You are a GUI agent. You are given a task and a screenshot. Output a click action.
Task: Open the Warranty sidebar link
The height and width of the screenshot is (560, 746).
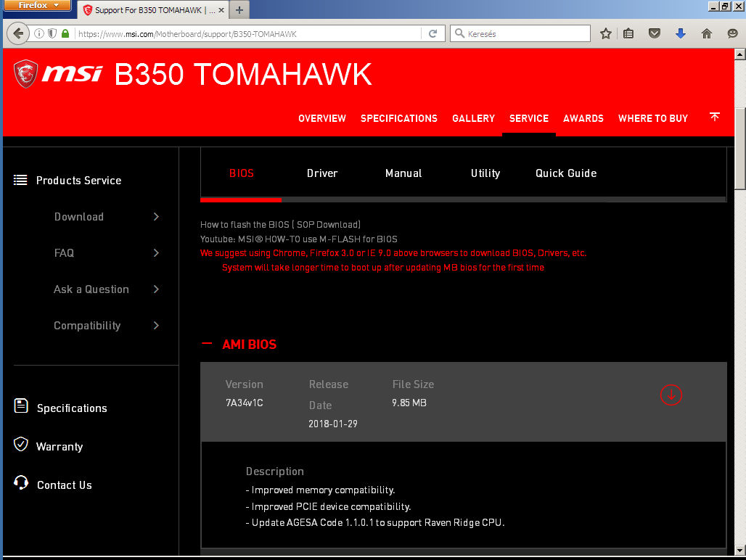[60, 447]
